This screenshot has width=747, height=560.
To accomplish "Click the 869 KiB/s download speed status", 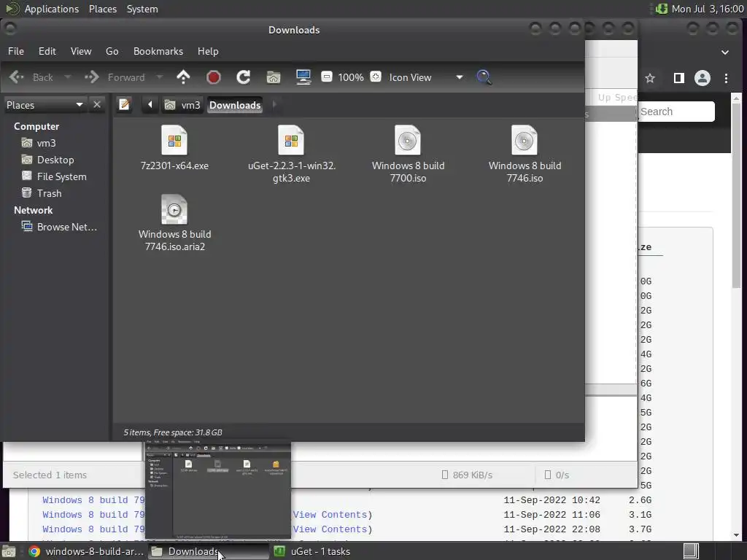I will click(467, 475).
